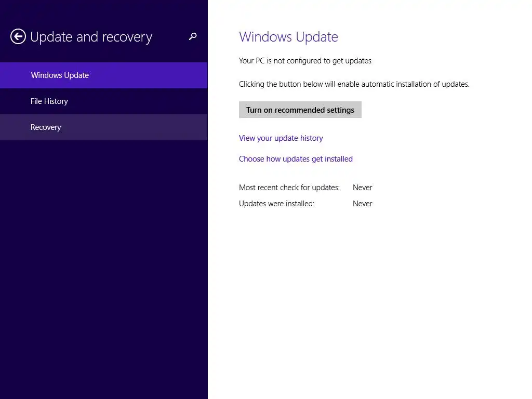
Task: Open Choose how updates get installed link
Action: 296,159
